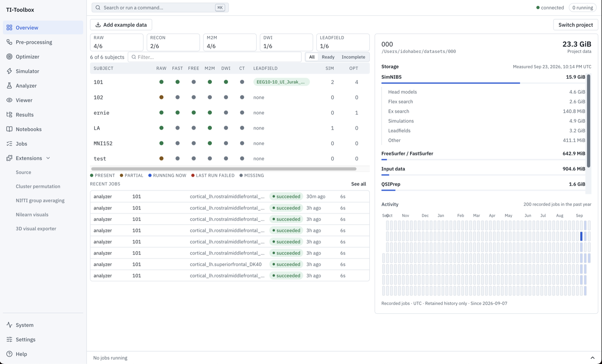Image resolution: width=602 pixels, height=364 pixels.
Task: Click the darkest September activity heatmap cell
Action: pos(581,236)
